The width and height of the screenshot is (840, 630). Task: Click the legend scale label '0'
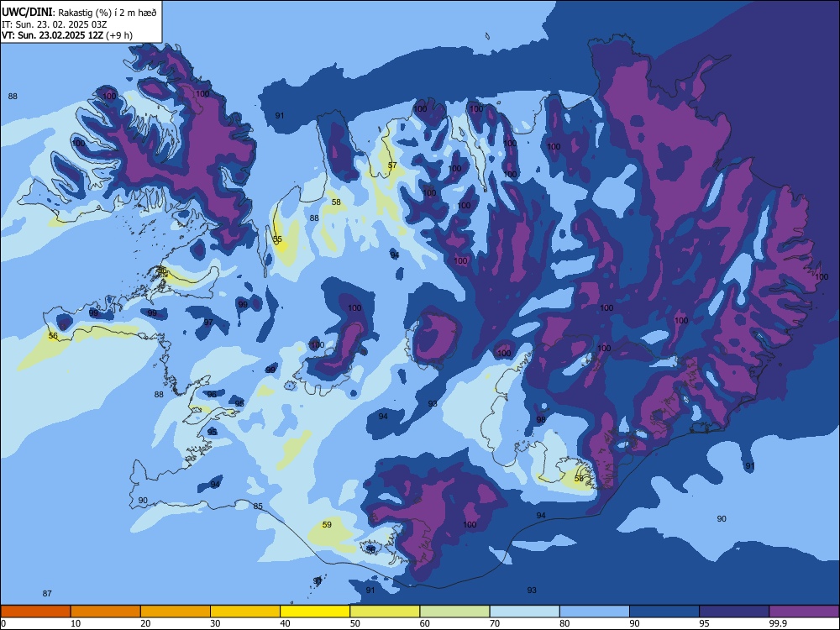coord(3,623)
